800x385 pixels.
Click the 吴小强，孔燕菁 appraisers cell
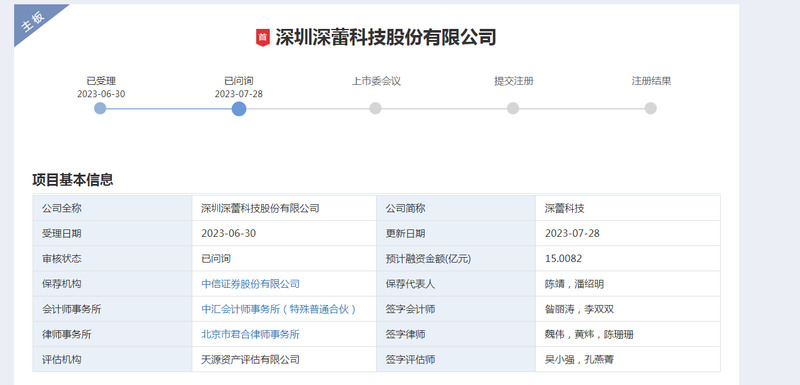pyautogui.click(x=628, y=360)
